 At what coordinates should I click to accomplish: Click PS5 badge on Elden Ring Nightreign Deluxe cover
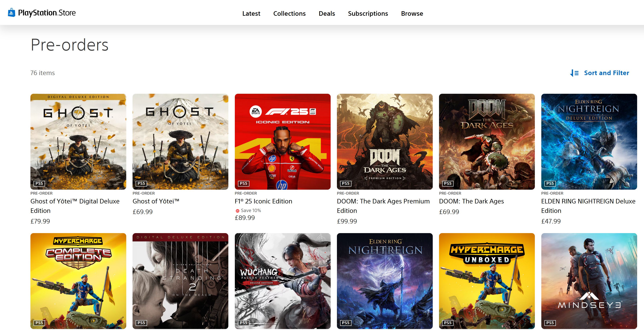tap(550, 183)
